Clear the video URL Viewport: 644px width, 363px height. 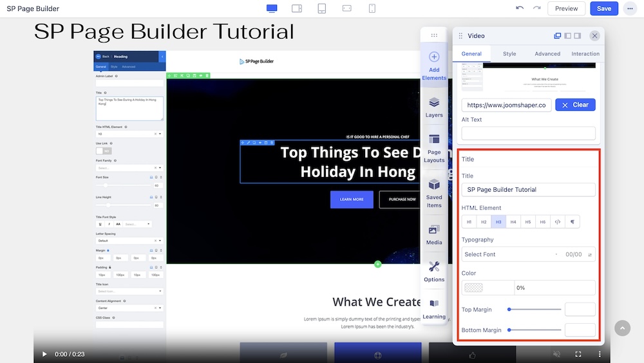(575, 105)
